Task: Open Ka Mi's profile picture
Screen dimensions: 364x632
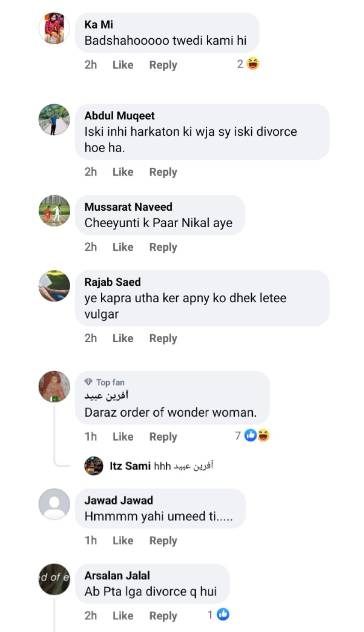Action: (54, 28)
